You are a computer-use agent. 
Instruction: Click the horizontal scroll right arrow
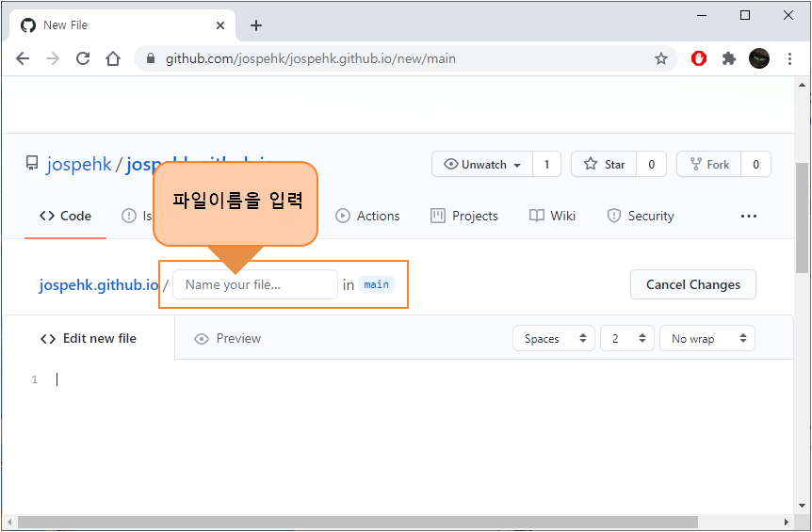[x=787, y=523]
